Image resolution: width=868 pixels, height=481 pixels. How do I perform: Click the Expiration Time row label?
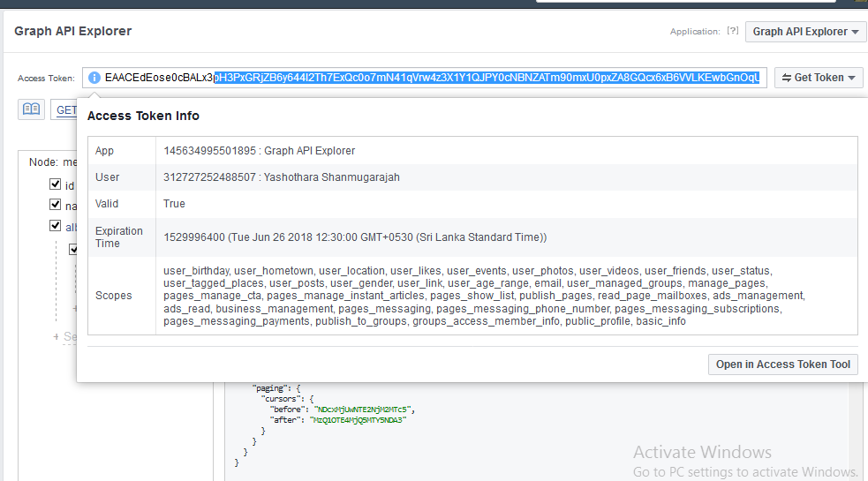click(x=119, y=237)
